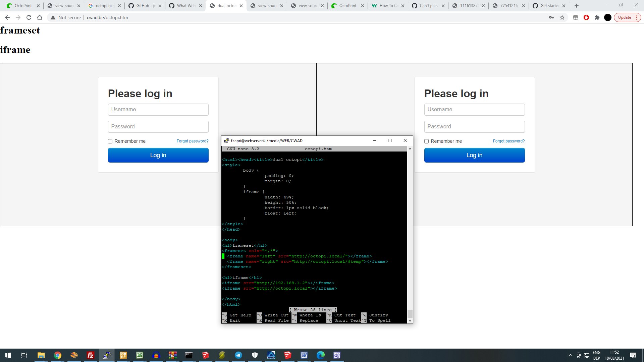Click the password key icon in the address bar

coord(552,17)
